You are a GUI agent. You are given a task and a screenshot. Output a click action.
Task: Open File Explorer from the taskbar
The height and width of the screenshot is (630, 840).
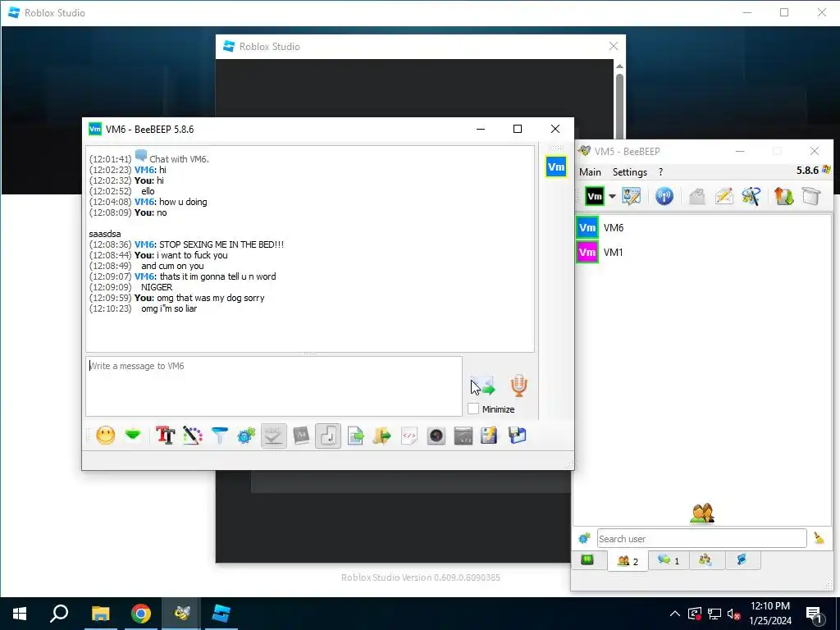point(100,614)
